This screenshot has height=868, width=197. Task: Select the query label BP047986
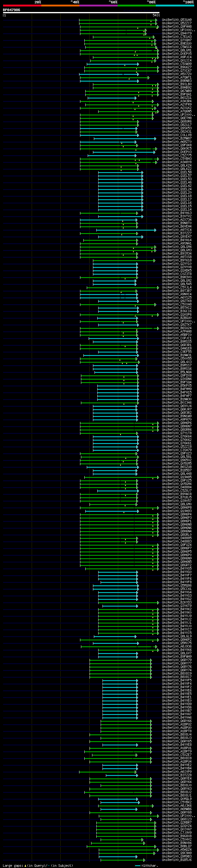click(x=11, y=10)
